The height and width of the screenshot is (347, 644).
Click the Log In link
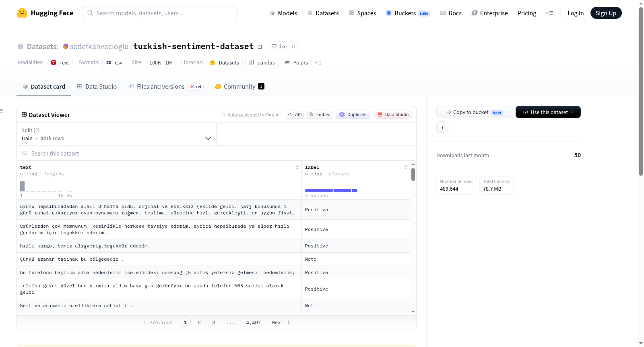pyautogui.click(x=576, y=13)
